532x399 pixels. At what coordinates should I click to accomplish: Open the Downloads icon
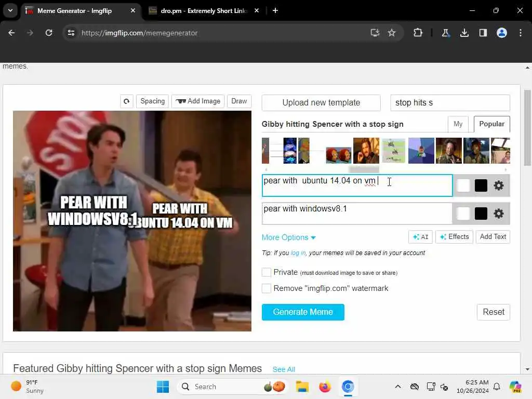(464, 33)
